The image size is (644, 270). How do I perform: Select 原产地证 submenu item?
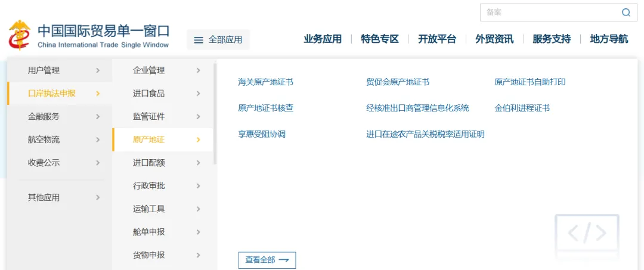(x=163, y=139)
